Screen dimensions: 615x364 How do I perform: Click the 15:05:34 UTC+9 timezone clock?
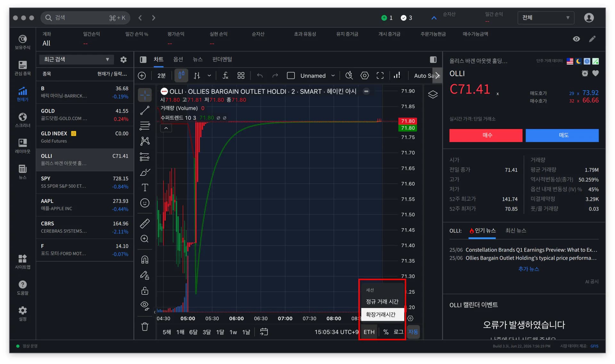click(336, 332)
